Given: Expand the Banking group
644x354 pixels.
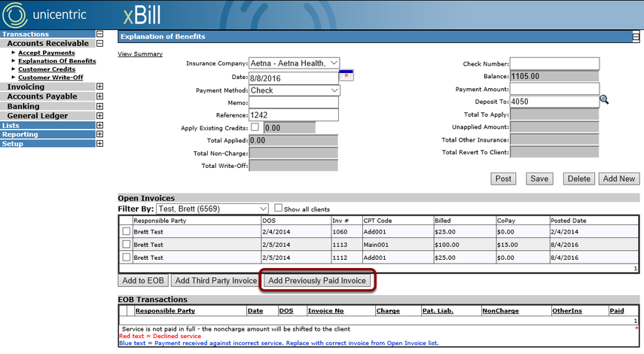Looking at the screenshot, I should (99, 106).
